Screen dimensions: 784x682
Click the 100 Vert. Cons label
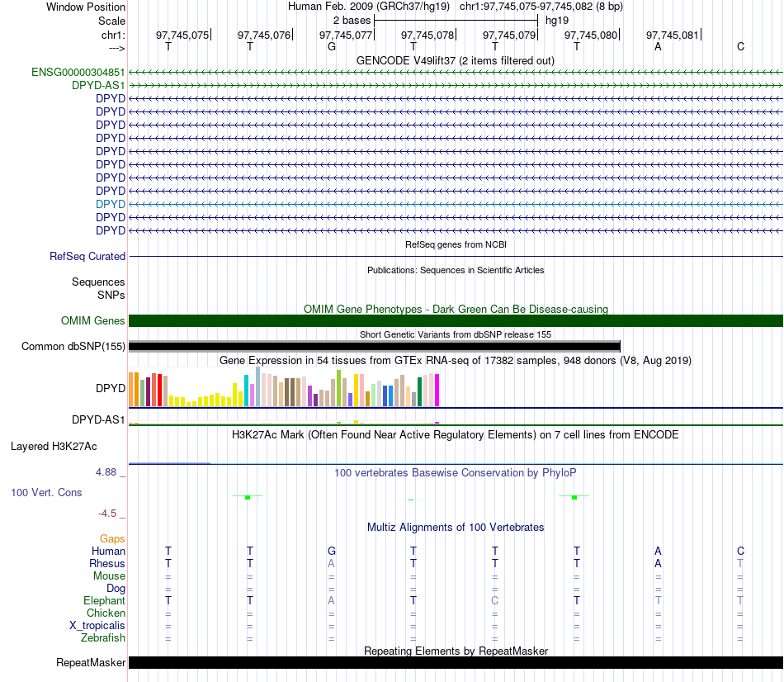tap(46, 492)
